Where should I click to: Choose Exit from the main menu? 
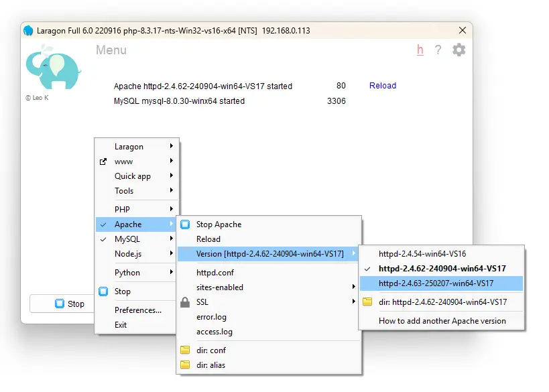(136, 325)
